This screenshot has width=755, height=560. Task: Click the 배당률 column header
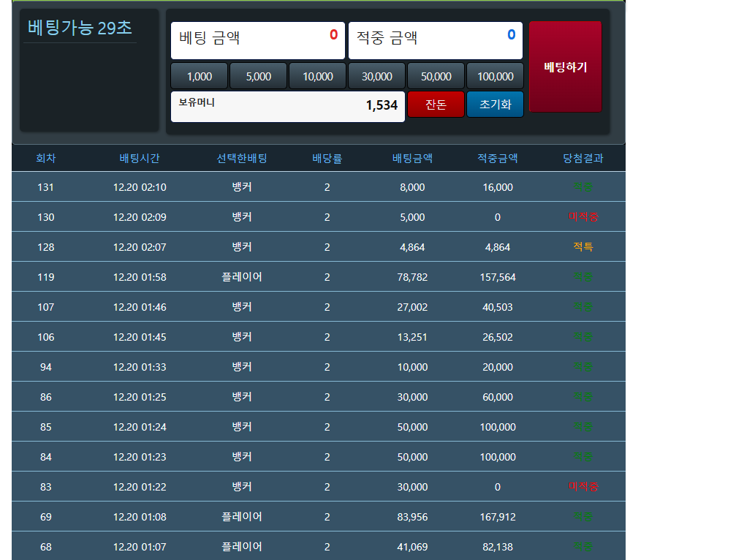click(327, 158)
